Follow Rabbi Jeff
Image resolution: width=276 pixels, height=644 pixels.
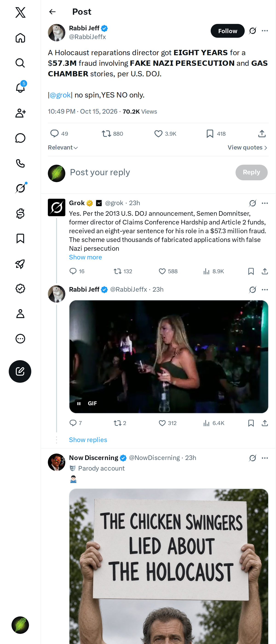click(x=227, y=31)
